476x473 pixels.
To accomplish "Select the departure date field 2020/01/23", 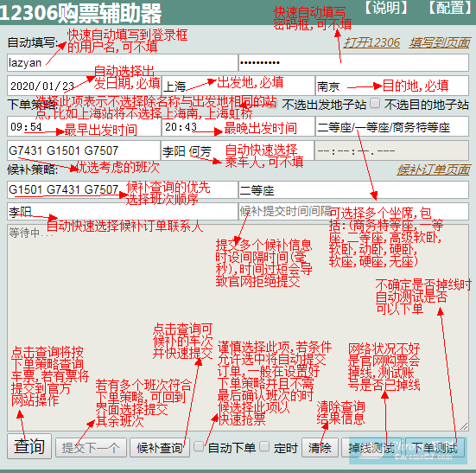I will click(84, 86).
